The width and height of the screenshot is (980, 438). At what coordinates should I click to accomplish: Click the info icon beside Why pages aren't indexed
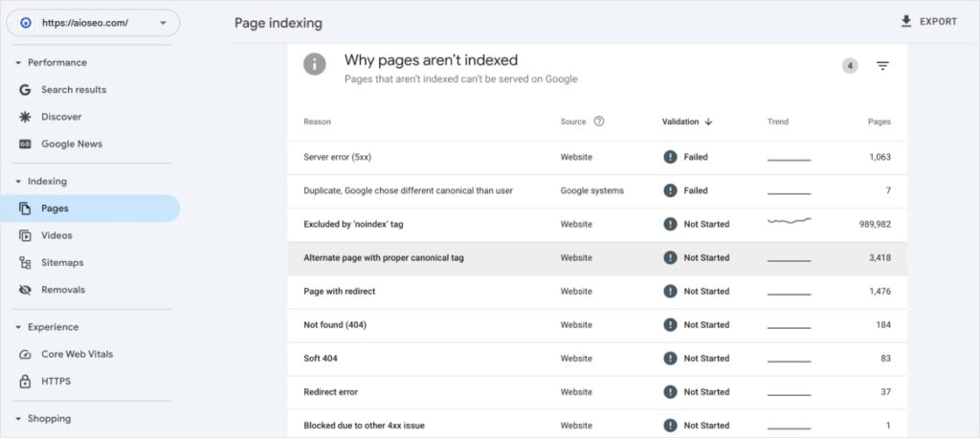click(x=314, y=64)
